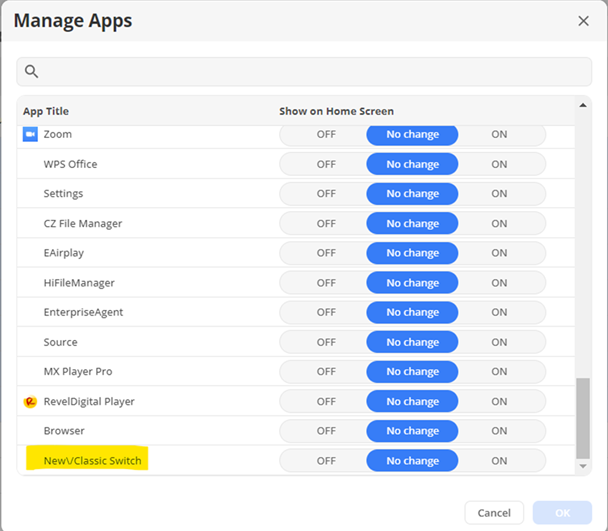Turn Settings OFF on home screen
Screen dimensions: 608x531
tap(326, 194)
